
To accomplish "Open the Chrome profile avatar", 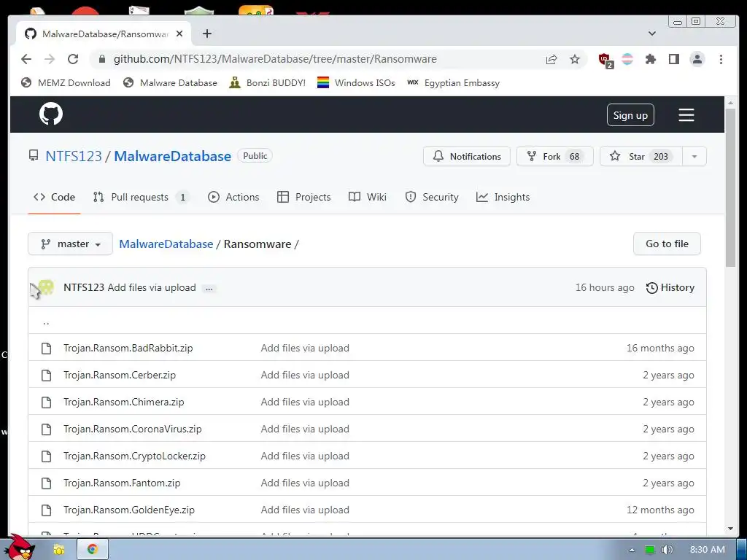I will pyautogui.click(x=697, y=59).
